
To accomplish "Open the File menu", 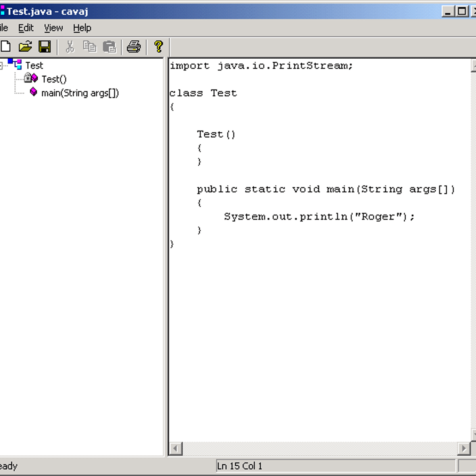I will pos(3,28).
